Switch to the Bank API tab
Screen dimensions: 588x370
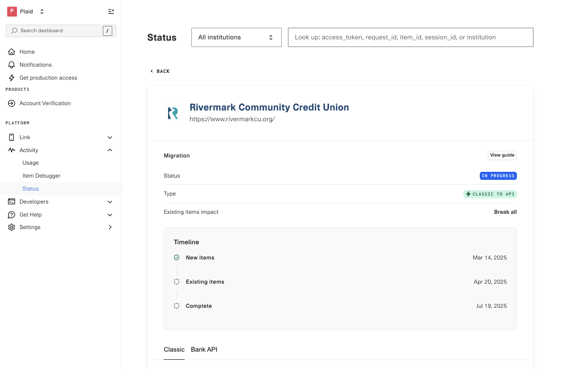click(204, 349)
